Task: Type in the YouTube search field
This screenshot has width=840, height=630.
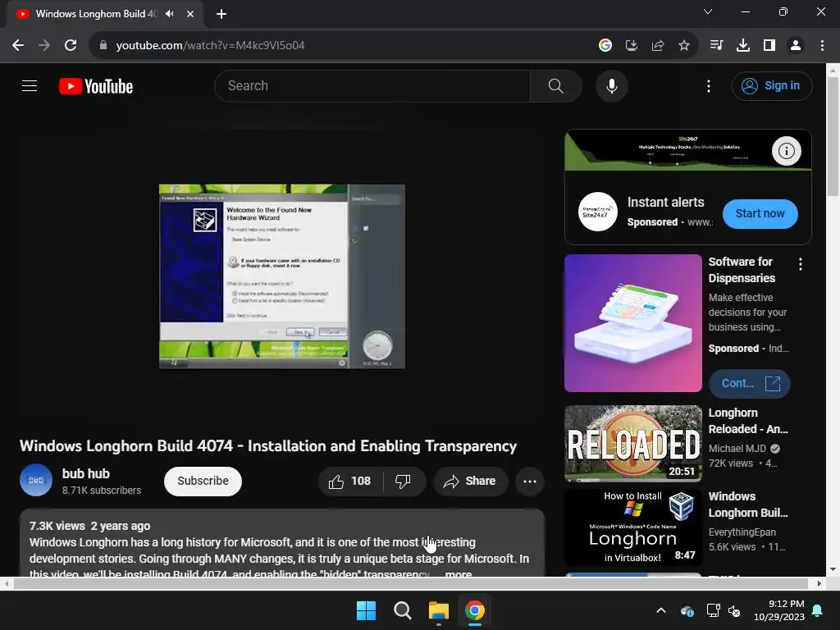Action: point(372,85)
